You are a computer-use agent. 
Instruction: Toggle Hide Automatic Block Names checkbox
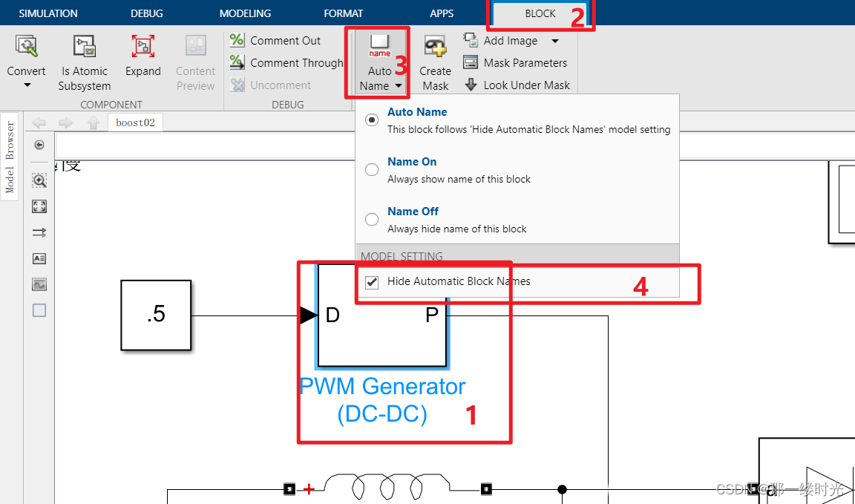pos(372,282)
